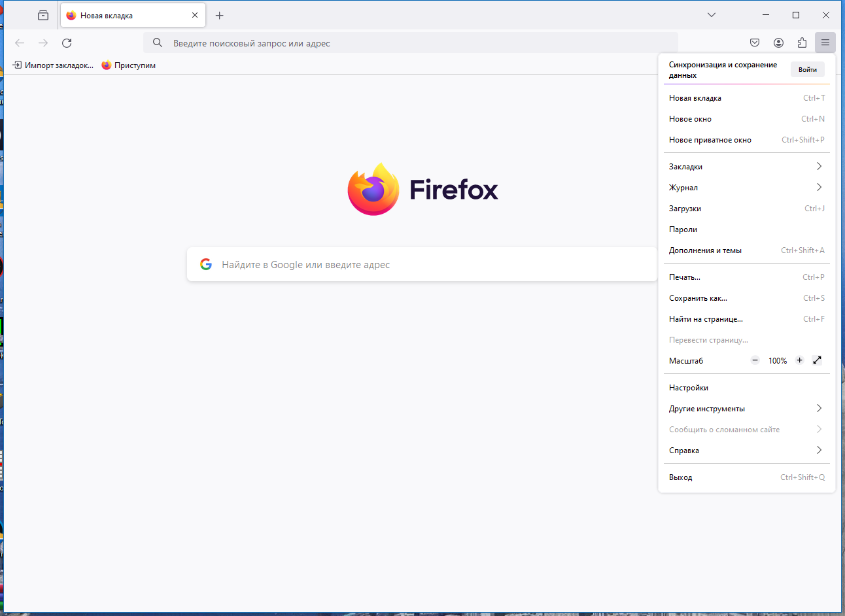Choose Сохранить как... menu item
The height and width of the screenshot is (616, 845).
[x=747, y=298]
